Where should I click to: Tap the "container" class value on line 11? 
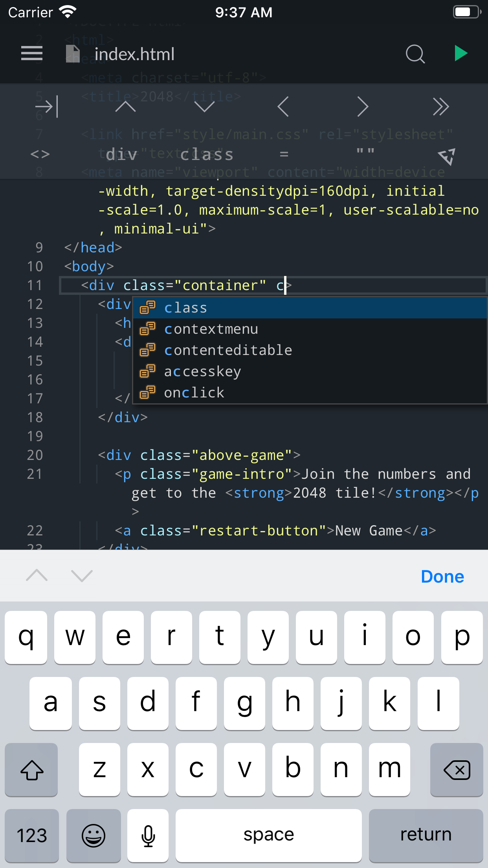(220, 285)
